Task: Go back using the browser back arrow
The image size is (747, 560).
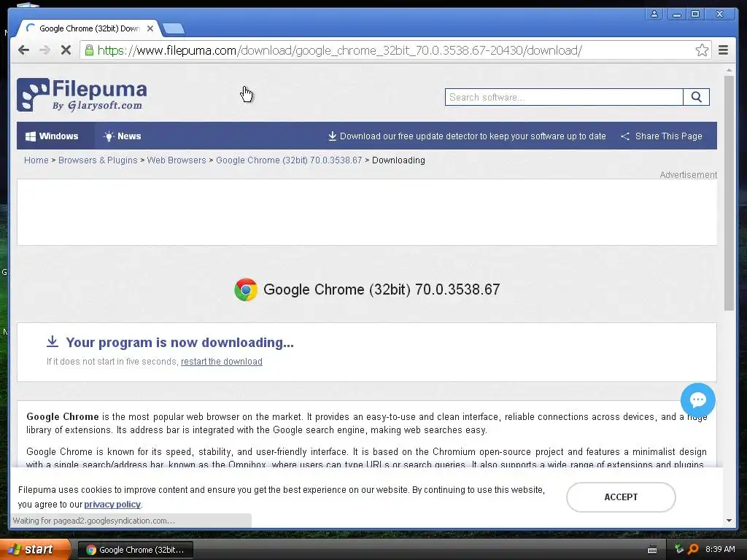Action: click(24, 50)
